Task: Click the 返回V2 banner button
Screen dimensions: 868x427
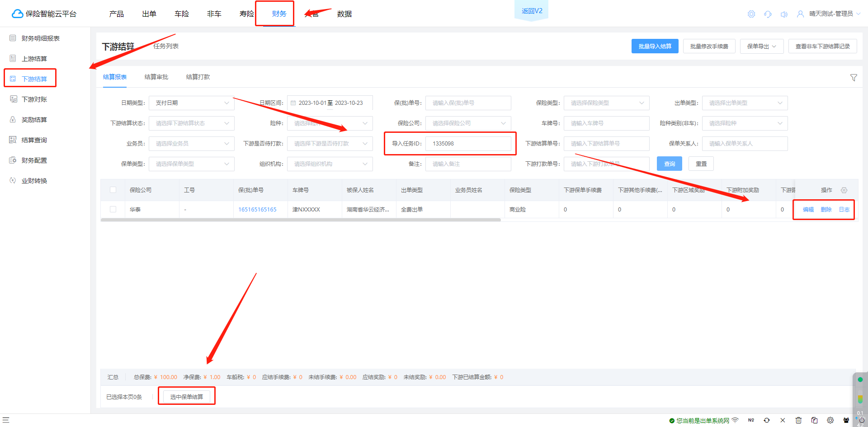Action: coord(532,11)
